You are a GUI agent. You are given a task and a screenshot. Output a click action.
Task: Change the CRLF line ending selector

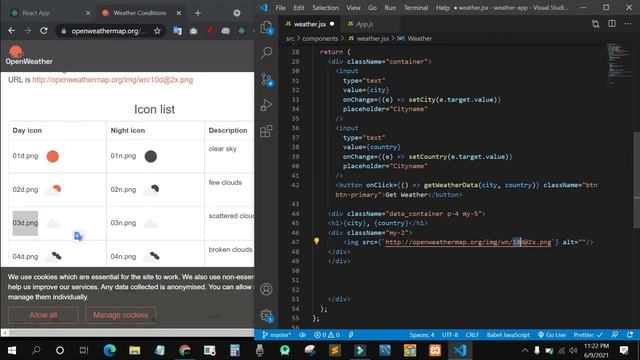472,335
